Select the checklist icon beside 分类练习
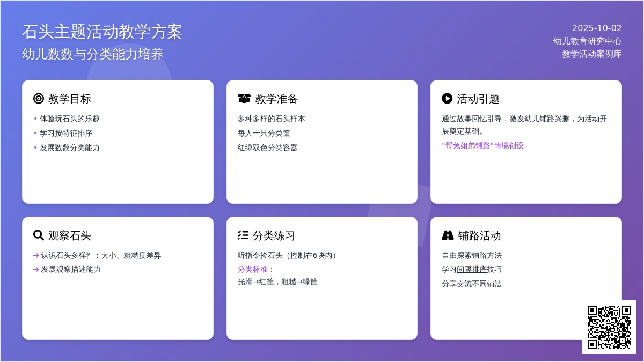This screenshot has height=362, width=644. point(243,235)
